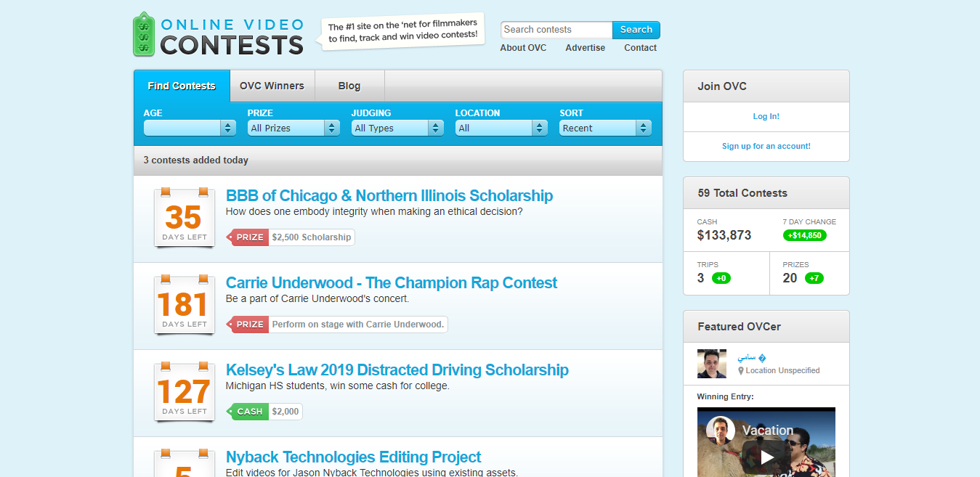This screenshot has width=980, height=477.
Task: Click the green CASH tag for $2,000
Action: 248,412
